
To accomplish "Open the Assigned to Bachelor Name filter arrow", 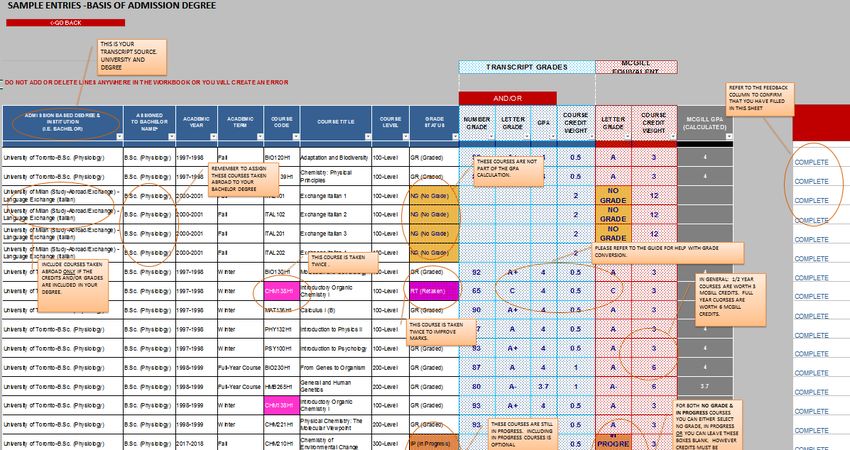I will [171, 137].
